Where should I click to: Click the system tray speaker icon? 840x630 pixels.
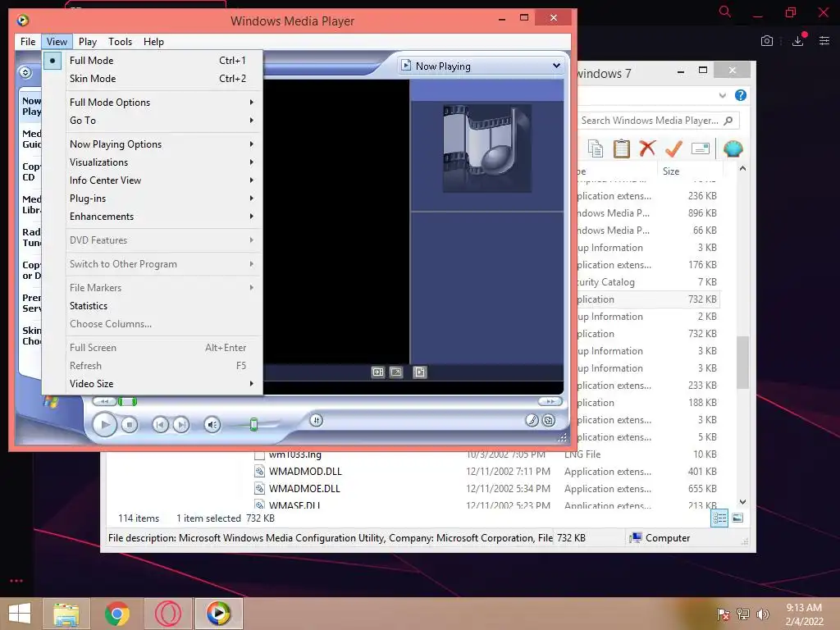tap(763, 614)
